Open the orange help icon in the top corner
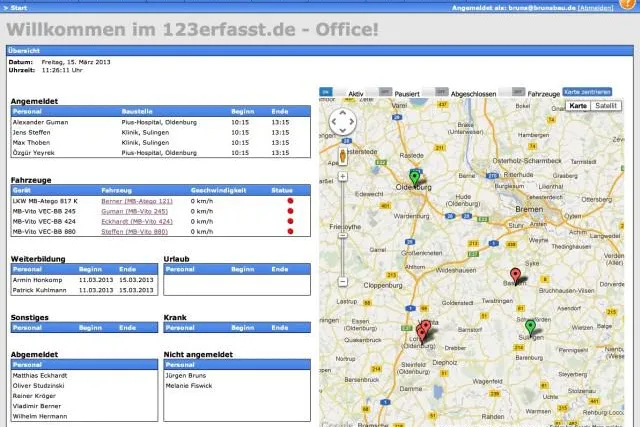 click(x=627, y=3)
